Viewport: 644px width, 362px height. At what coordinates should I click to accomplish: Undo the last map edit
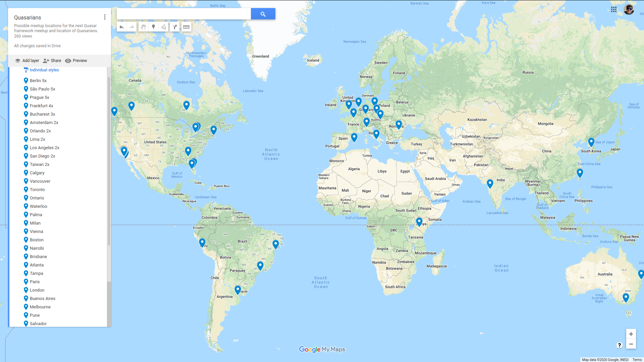click(x=121, y=27)
